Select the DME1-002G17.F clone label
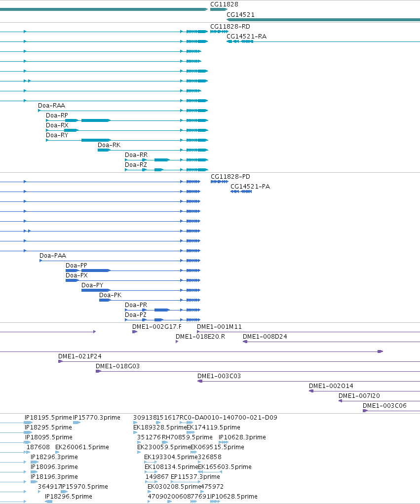Image resolution: width=420 pixels, height=504 pixels. pos(157,327)
